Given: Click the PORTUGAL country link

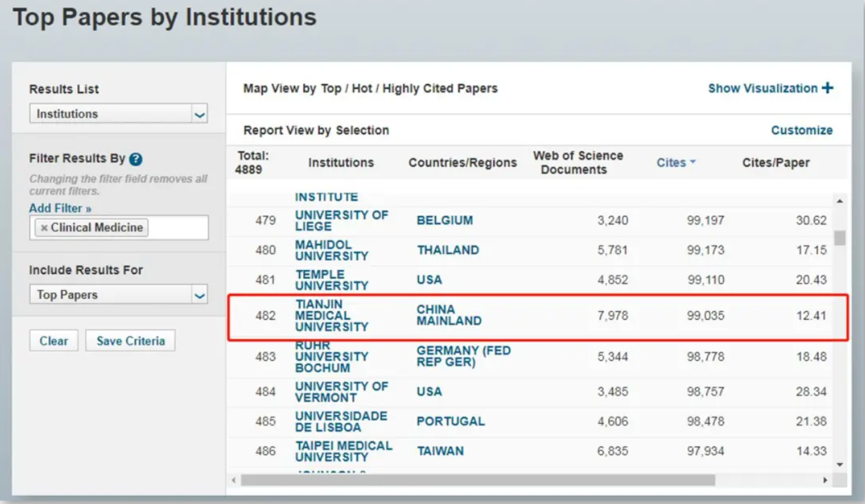Looking at the screenshot, I should tap(451, 422).
